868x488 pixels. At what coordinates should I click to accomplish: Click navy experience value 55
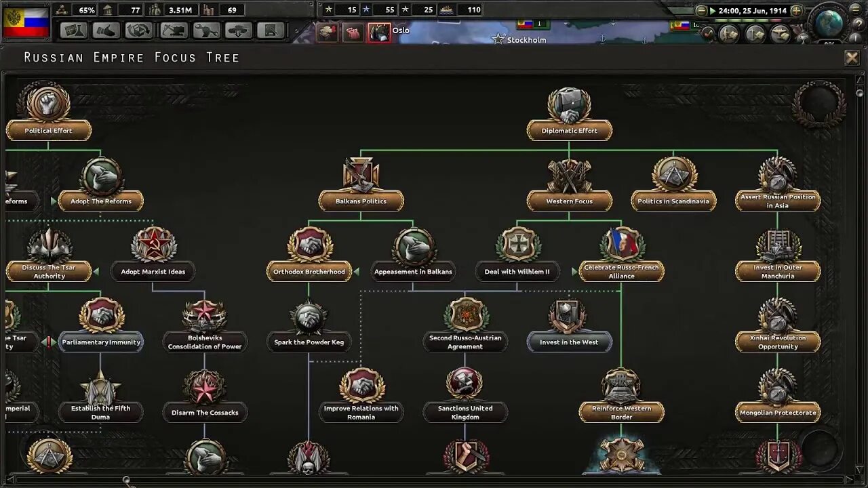(380, 9)
